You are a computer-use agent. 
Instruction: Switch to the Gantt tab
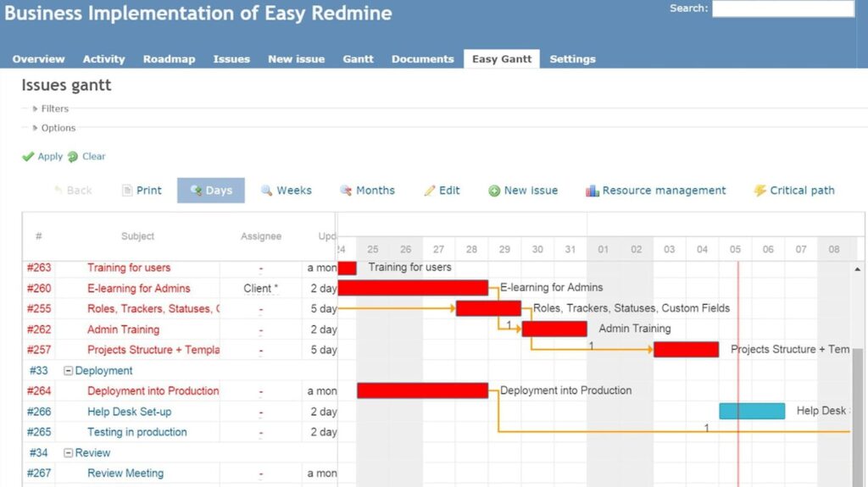point(359,59)
